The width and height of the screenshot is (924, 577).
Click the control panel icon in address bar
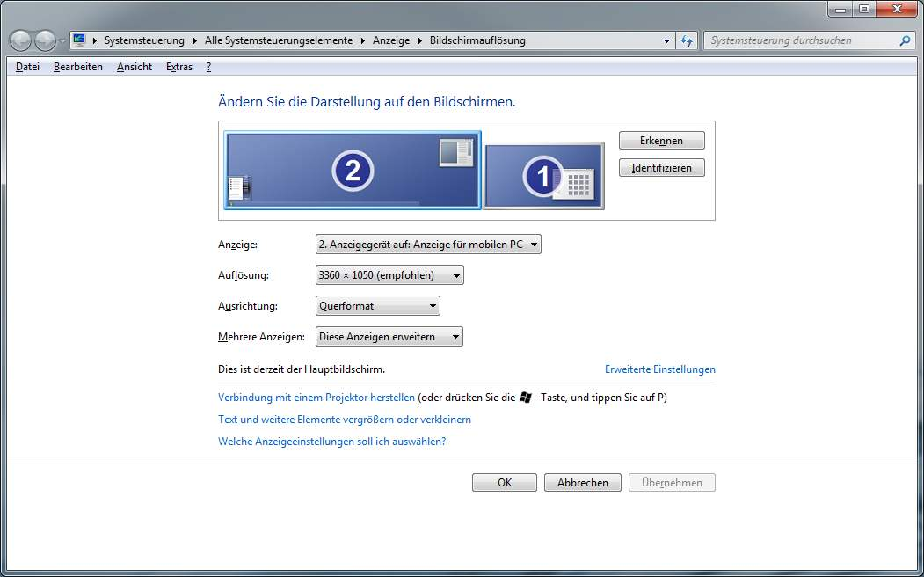point(80,40)
